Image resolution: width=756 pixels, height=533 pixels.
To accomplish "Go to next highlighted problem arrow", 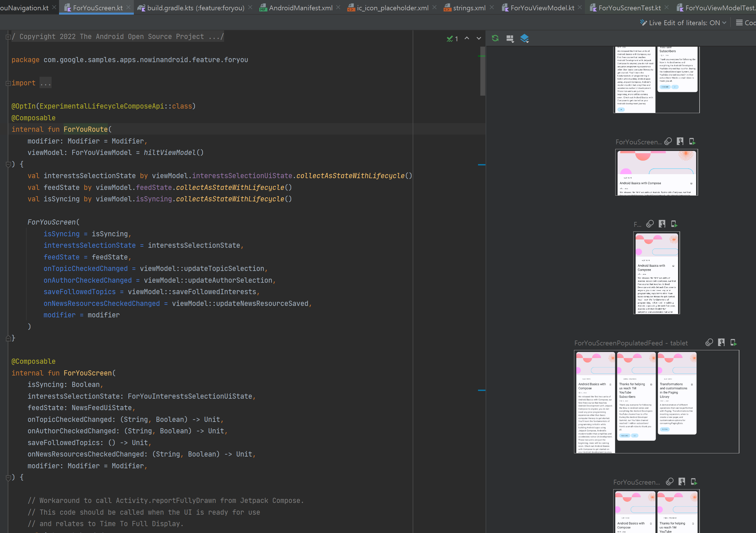I will [x=479, y=38].
